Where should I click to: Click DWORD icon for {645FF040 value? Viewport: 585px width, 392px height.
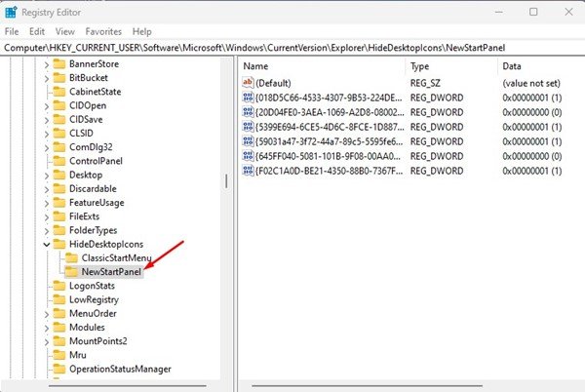click(248, 156)
